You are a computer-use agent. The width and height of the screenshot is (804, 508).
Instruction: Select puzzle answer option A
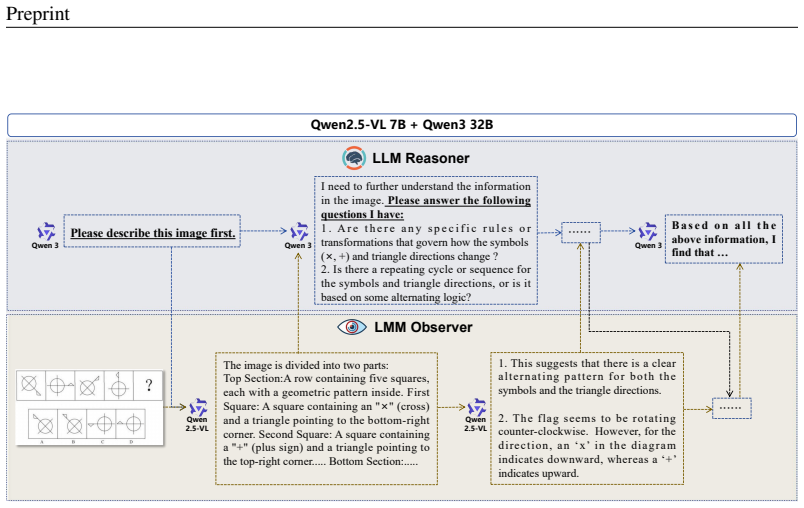click(x=43, y=424)
